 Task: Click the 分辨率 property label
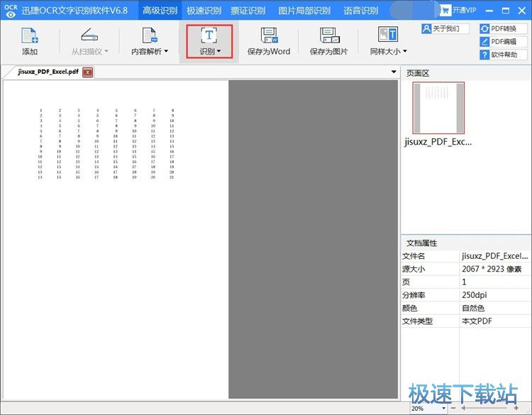(x=414, y=295)
